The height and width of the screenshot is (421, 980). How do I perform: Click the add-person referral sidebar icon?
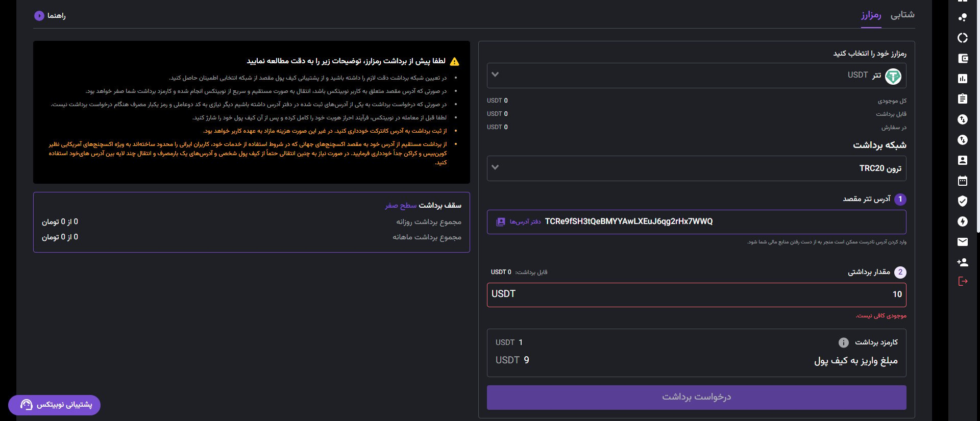tap(963, 262)
